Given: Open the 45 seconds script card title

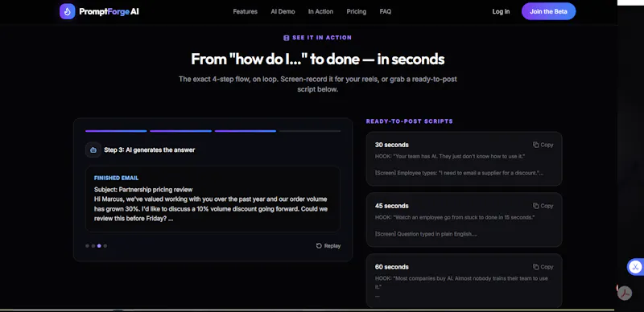Looking at the screenshot, I should click(x=392, y=206).
